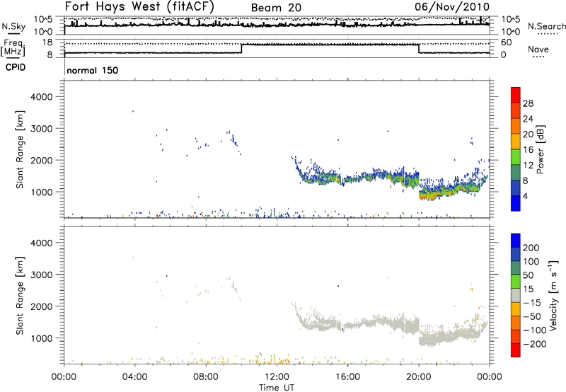This screenshot has width=566, height=392.
Task: Click the '16:00' time axis label
Action: (347, 377)
